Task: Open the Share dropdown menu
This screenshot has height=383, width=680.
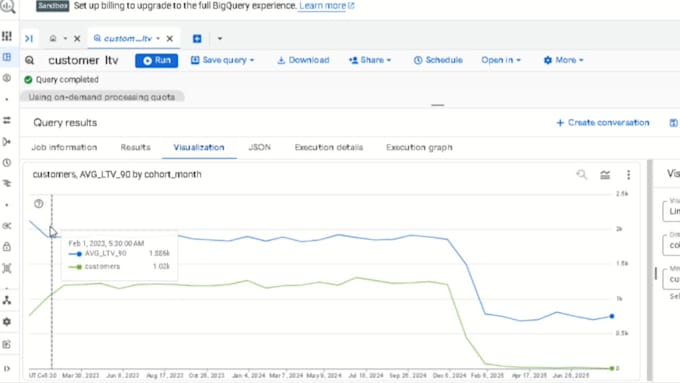Action: 370,60
